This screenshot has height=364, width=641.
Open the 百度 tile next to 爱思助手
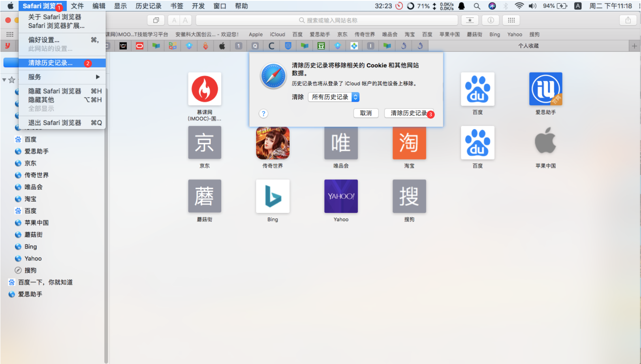(x=478, y=89)
